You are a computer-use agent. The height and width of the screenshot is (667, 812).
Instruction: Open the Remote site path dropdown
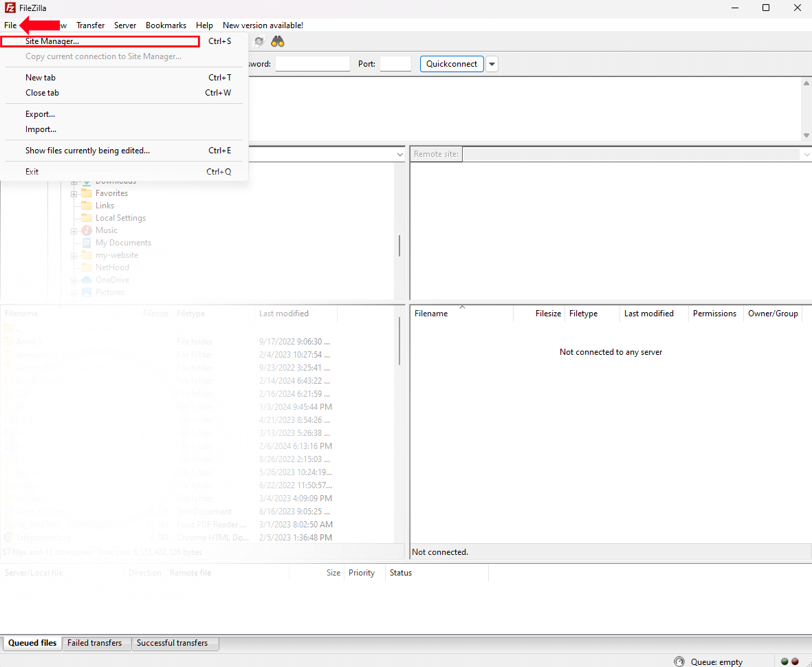806,154
